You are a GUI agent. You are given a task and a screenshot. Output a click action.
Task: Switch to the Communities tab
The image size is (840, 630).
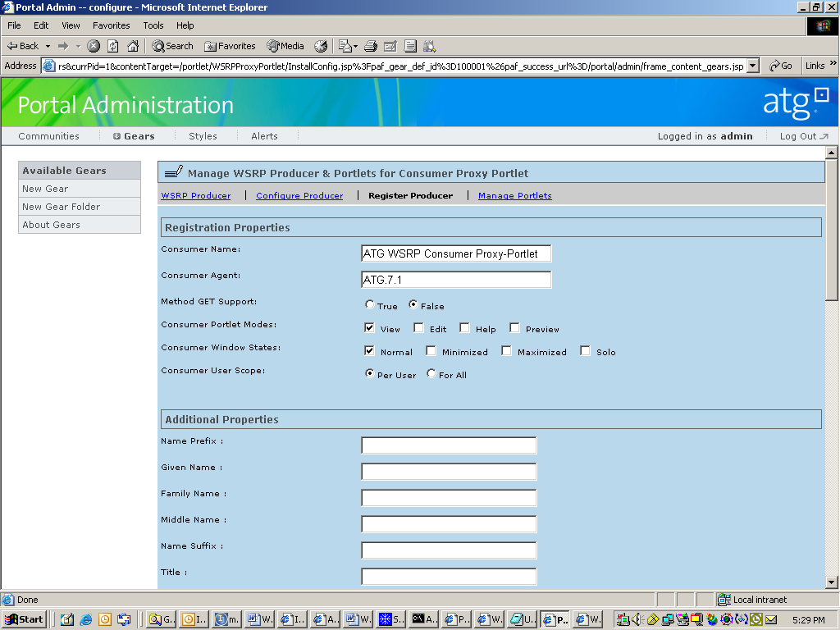pyautogui.click(x=48, y=136)
